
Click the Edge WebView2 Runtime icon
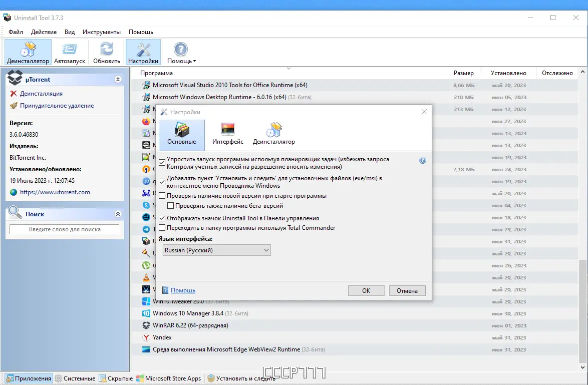click(146, 349)
